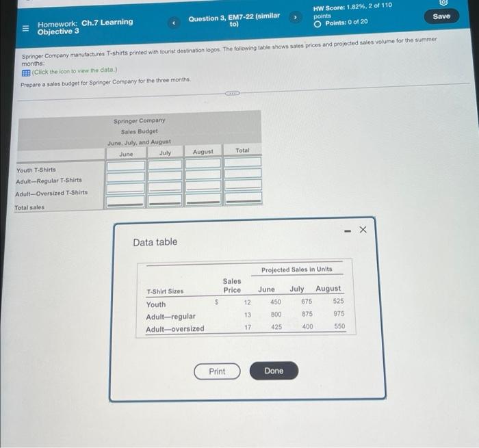Click the 'Adult—oversized' row label in data table
This screenshot has height=448, width=479.
click(x=175, y=329)
